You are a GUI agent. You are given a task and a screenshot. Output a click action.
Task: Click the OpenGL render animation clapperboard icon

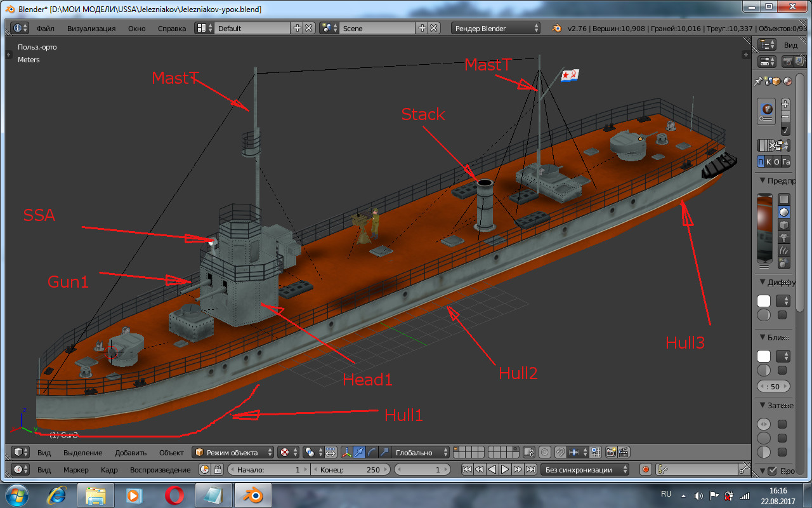tap(624, 452)
